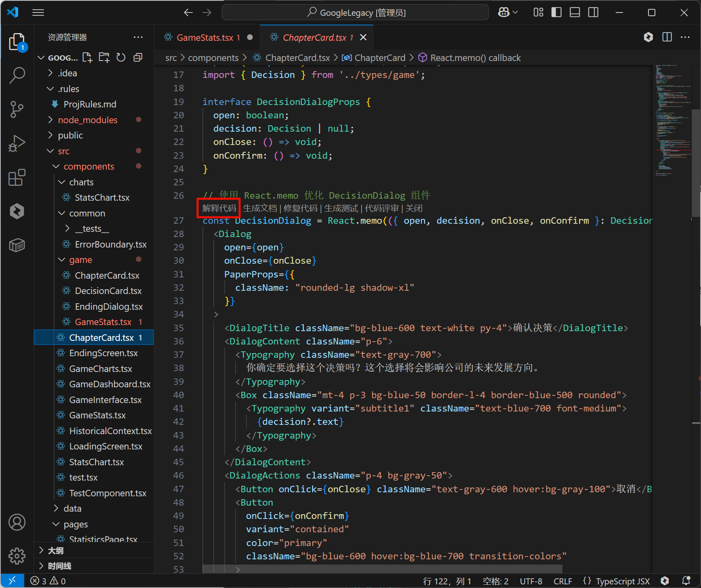This screenshot has height=588, width=701.
Task: Click the New File icon in explorer
Action: coord(87,58)
